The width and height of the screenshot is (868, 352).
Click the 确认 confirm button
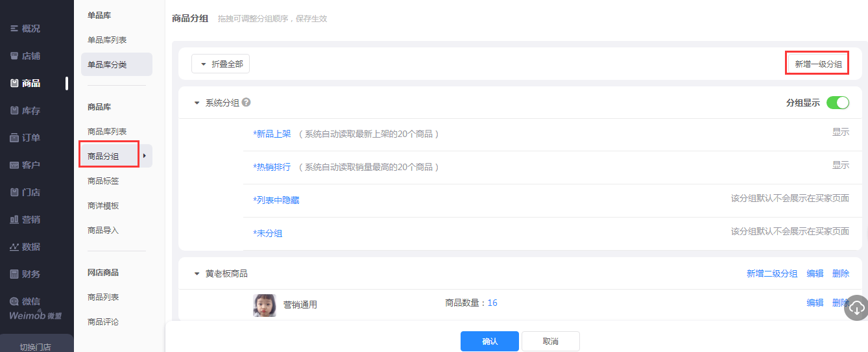click(490, 341)
